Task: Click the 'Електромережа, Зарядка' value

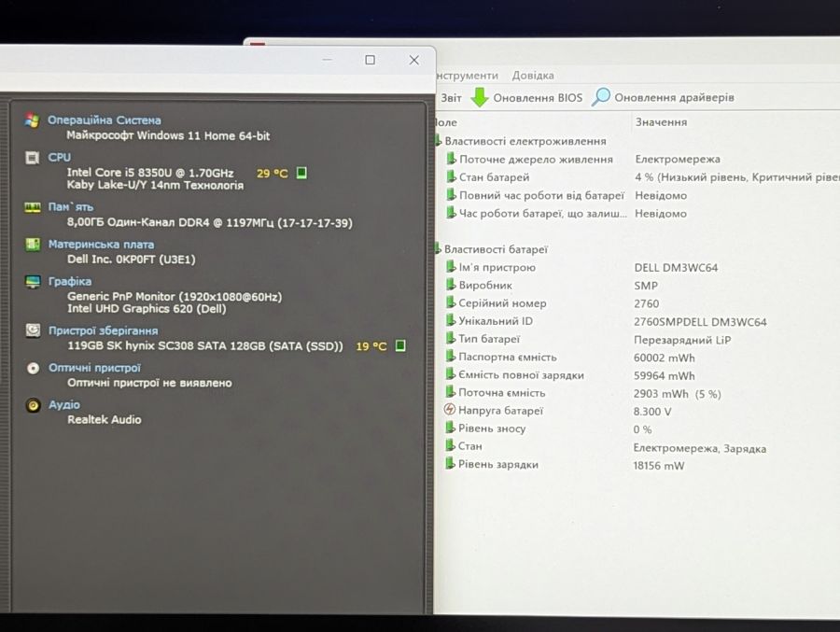Action: 700,448
